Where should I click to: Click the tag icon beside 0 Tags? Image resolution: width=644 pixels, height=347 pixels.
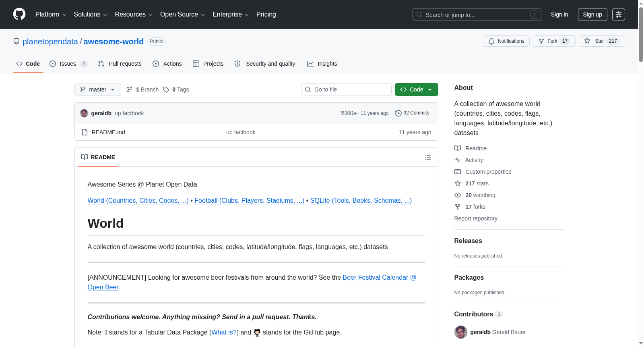coord(166,89)
